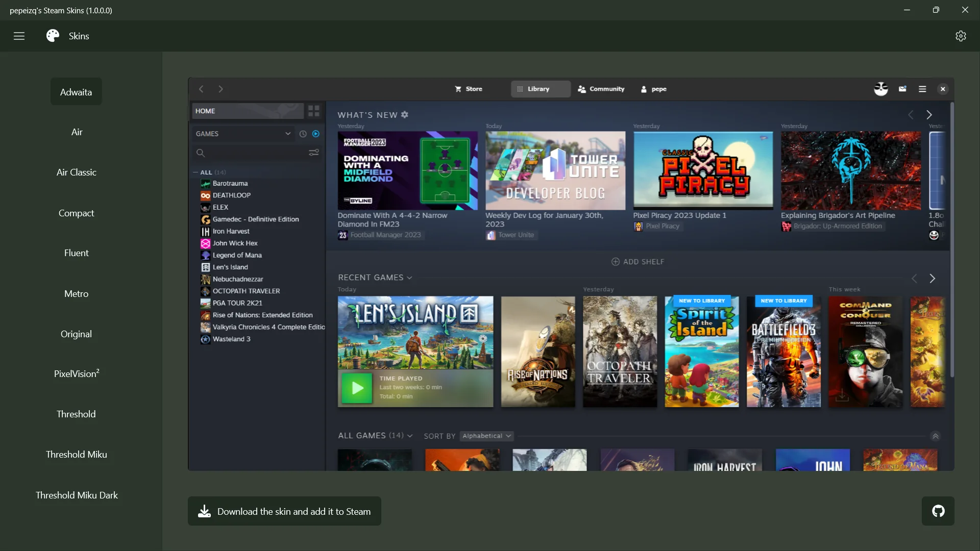980x551 pixels.
Task: Click the Skins palette icon
Action: 52,36
